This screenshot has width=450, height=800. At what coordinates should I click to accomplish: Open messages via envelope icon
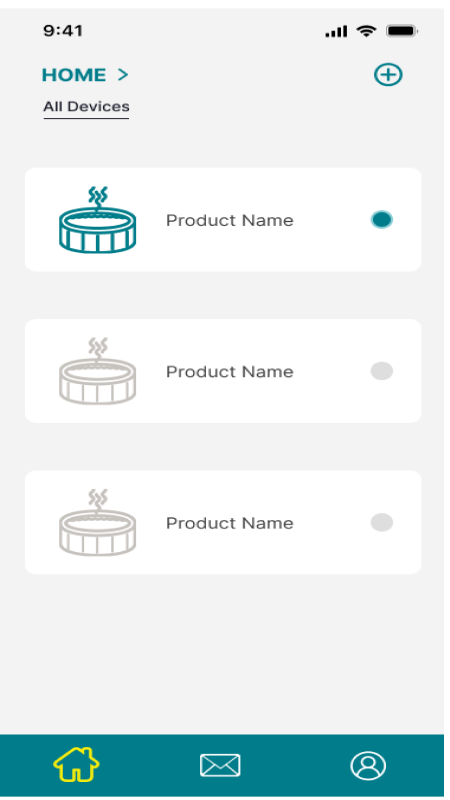click(x=220, y=765)
